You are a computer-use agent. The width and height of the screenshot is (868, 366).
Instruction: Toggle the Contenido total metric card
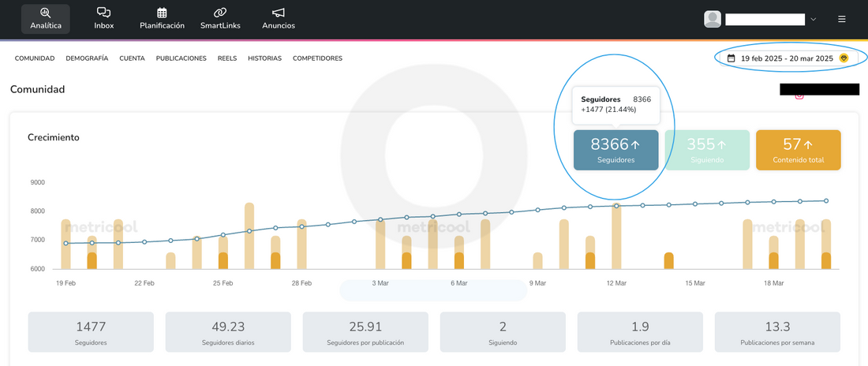click(798, 150)
